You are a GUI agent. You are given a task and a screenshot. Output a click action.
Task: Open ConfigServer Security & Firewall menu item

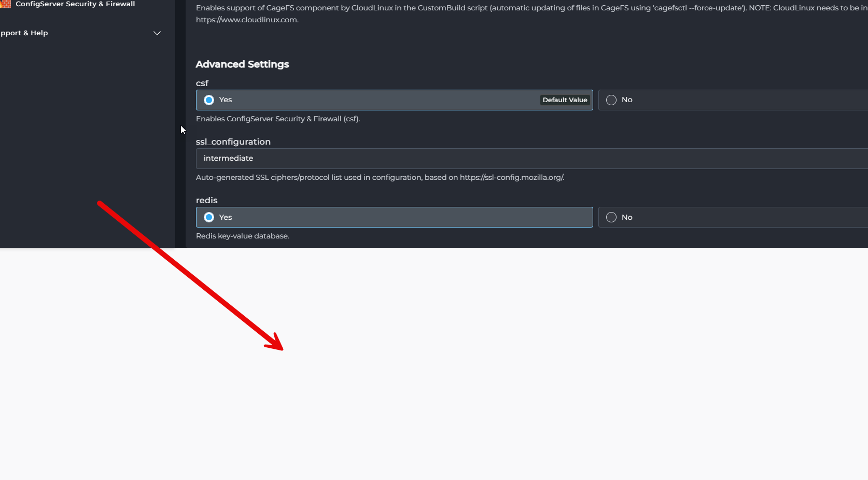click(x=75, y=4)
